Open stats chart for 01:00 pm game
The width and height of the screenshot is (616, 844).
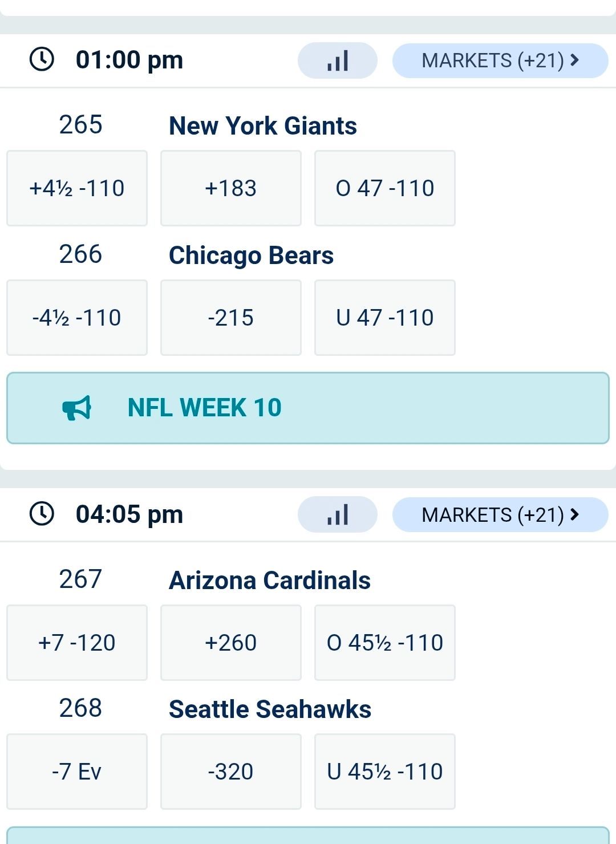[x=337, y=60]
